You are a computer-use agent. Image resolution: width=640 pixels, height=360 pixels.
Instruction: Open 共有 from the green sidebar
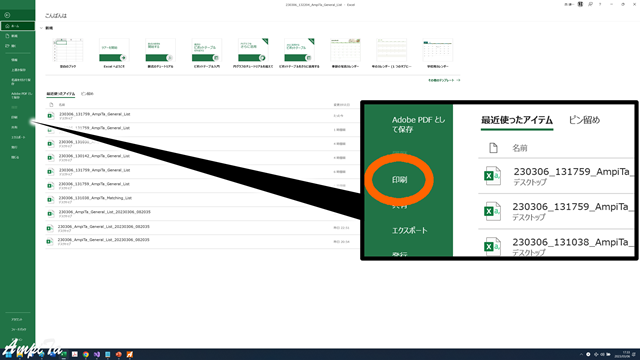tap(14, 127)
